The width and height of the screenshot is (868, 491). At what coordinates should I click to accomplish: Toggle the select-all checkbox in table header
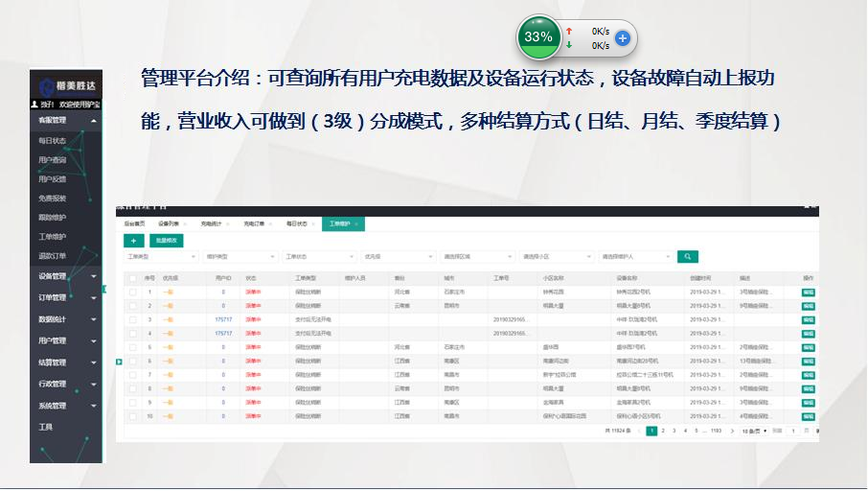click(x=133, y=278)
